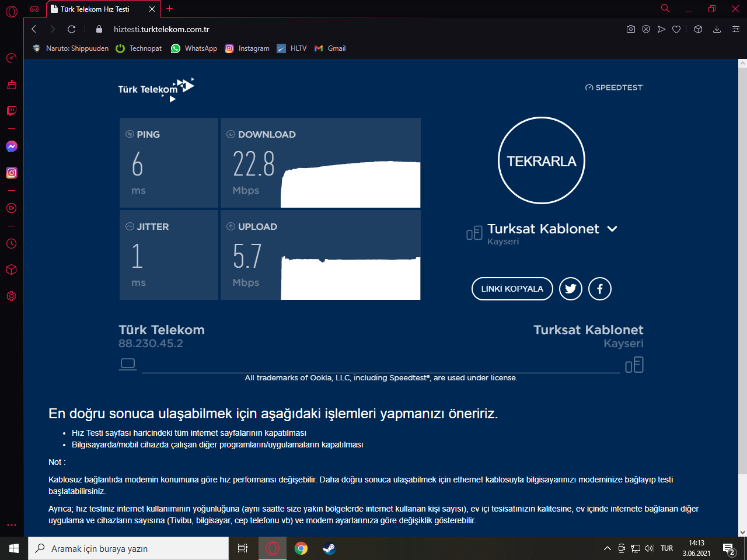Open Extensions cube in the sidebar
This screenshot has height=560, width=747.
[x=11, y=270]
